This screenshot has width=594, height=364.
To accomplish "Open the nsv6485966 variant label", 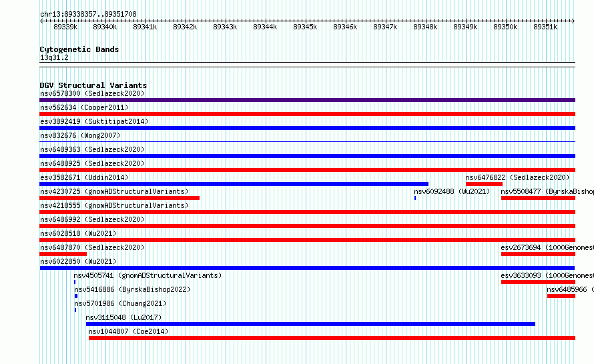I will click(570, 289).
